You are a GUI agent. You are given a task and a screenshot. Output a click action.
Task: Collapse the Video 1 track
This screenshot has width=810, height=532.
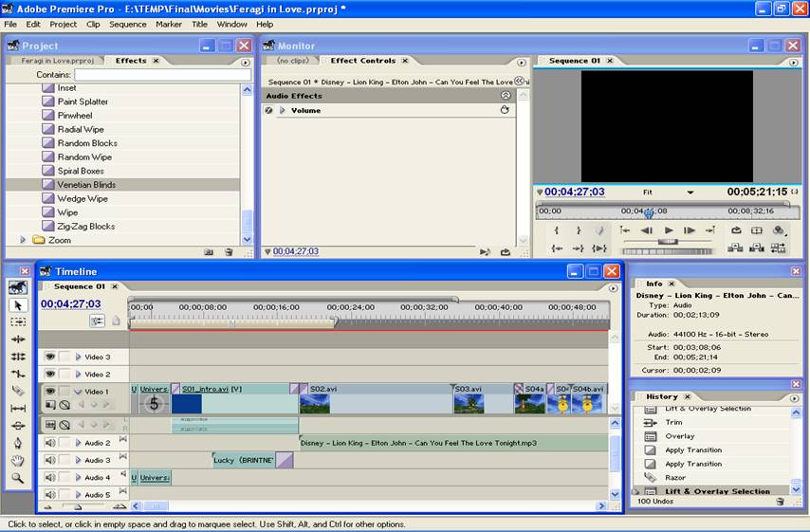(79, 392)
